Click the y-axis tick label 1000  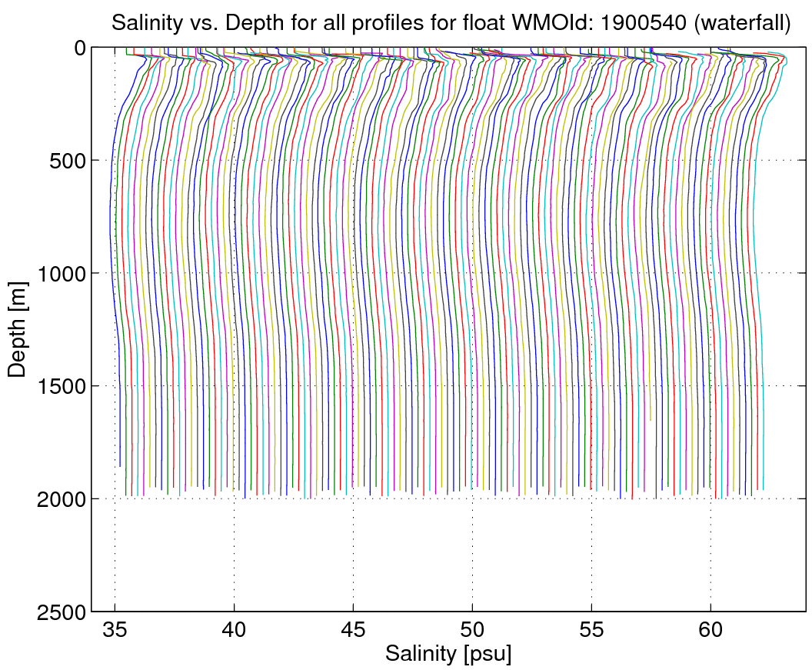coord(61,274)
